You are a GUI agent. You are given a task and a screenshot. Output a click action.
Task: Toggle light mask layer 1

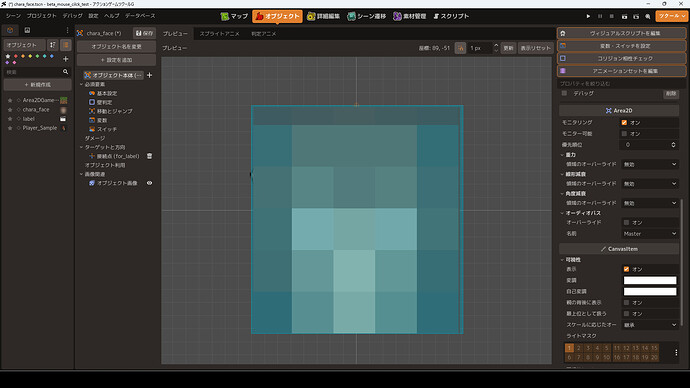(569, 348)
